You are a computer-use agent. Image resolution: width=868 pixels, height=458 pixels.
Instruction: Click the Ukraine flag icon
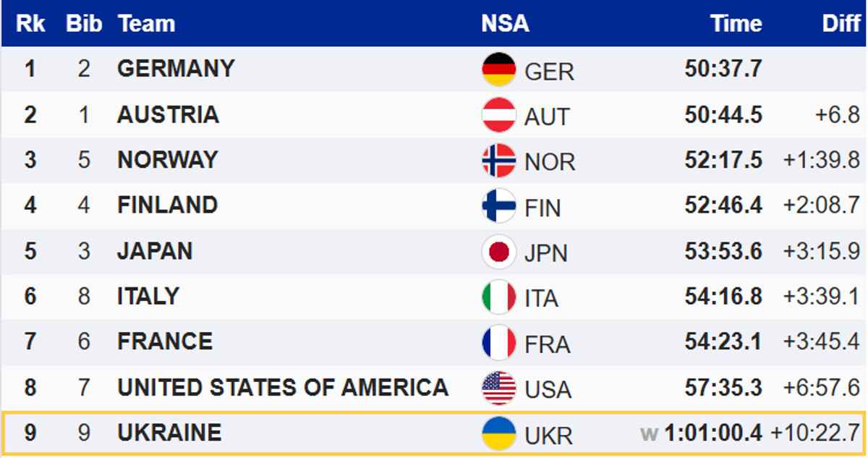498,433
